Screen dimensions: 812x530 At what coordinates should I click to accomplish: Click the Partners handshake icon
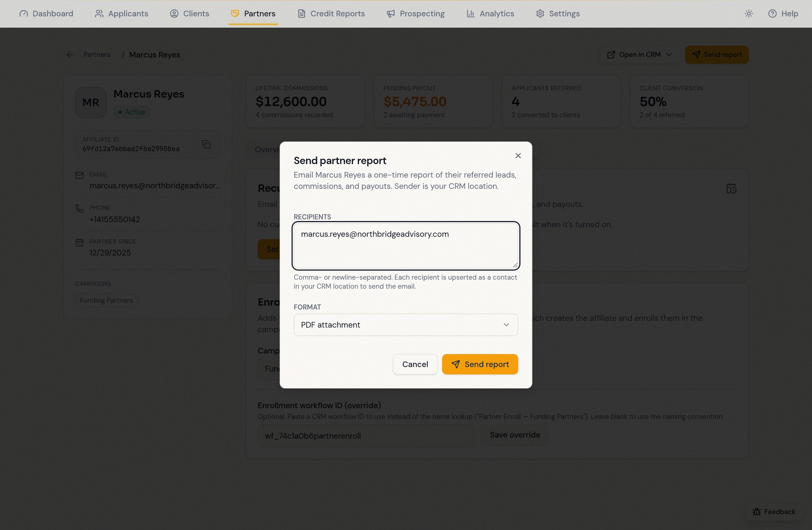click(x=235, y=14)
